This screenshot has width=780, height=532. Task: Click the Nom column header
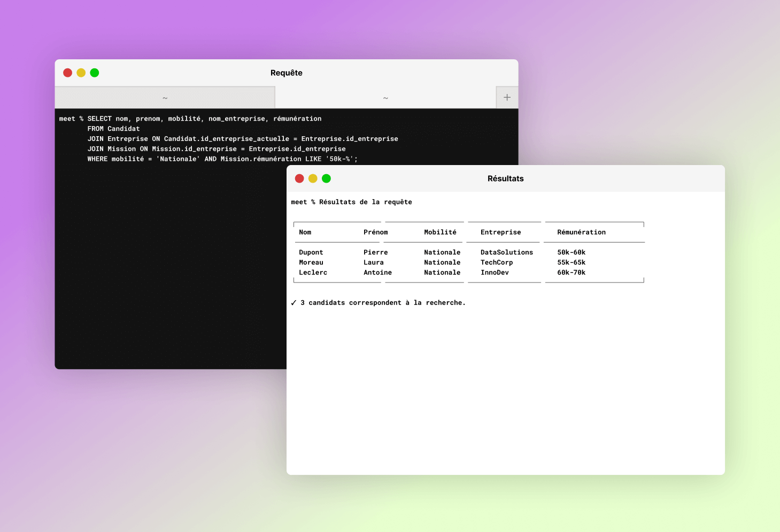305,232
